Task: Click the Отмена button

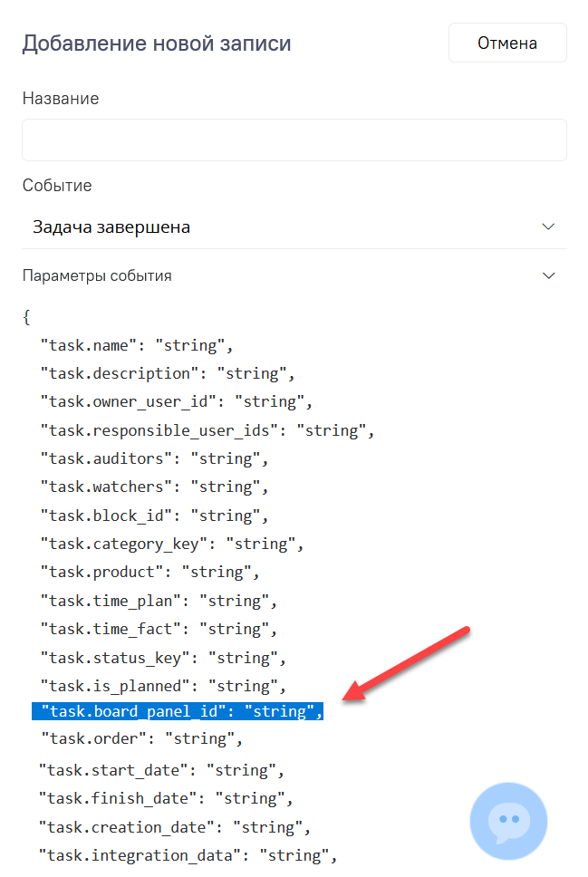Action: click(507, 43)
